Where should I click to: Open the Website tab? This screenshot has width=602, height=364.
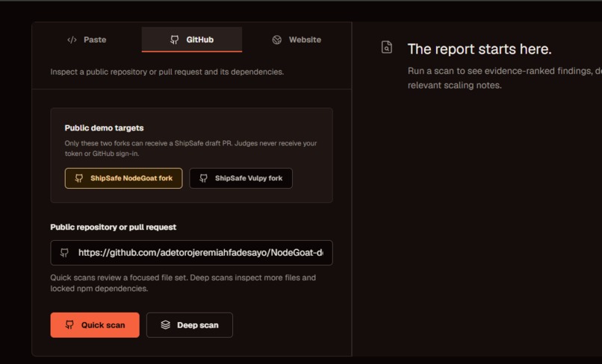point(297,40)
